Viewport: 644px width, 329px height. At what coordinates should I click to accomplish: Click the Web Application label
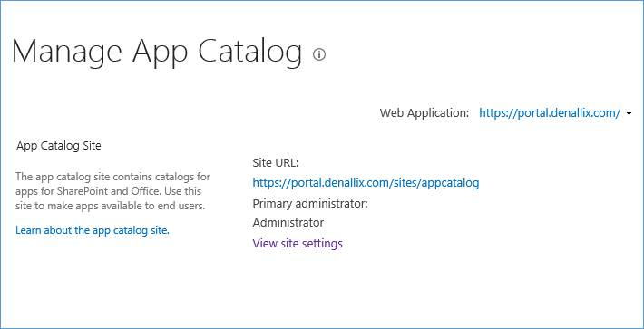pyautogui.click(x=424, y=113)
